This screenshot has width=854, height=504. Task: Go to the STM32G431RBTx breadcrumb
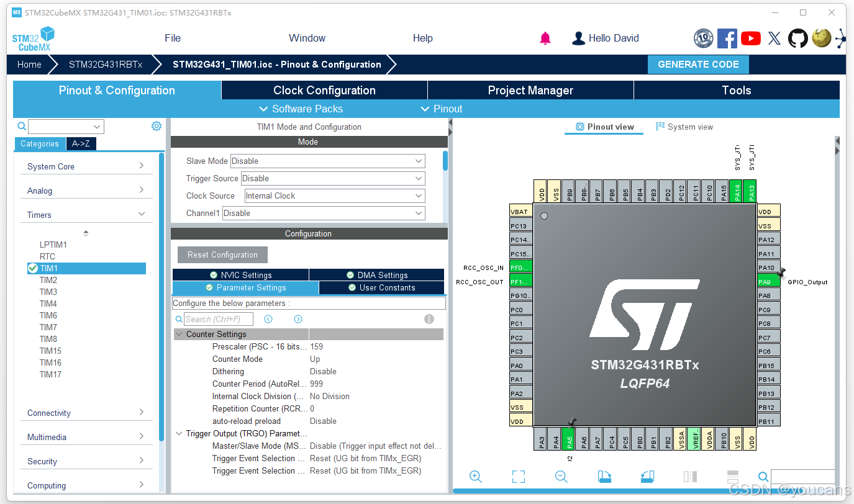[x=106, y=65]
